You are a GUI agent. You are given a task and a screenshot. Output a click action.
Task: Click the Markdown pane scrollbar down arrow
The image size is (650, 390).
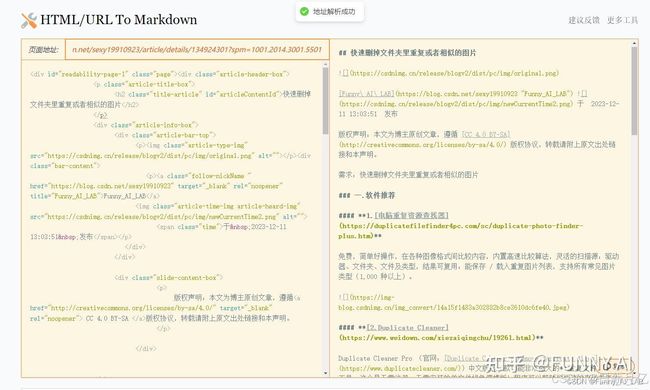(x=634, y=373)
